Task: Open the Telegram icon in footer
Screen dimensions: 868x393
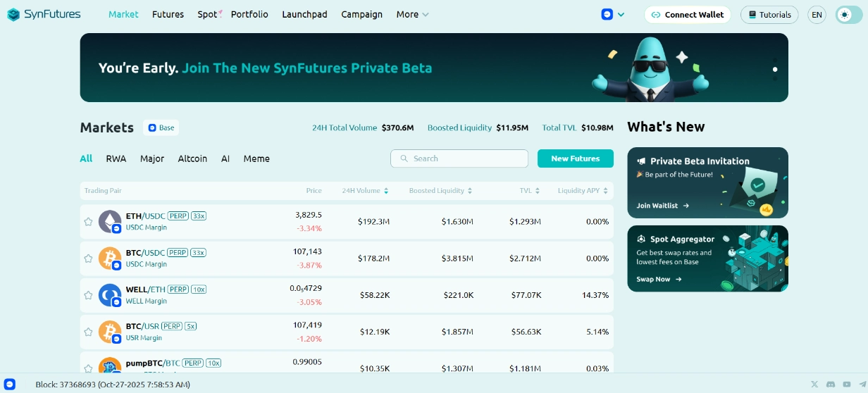Action: pos(863,384)
